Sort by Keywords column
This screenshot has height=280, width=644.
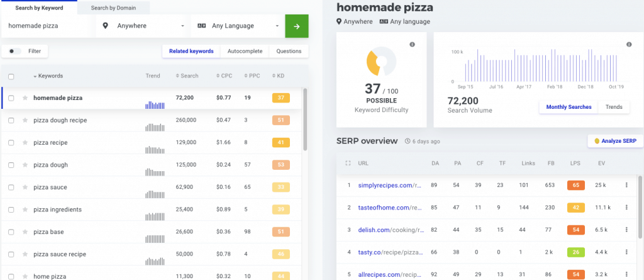coord(48,76)
